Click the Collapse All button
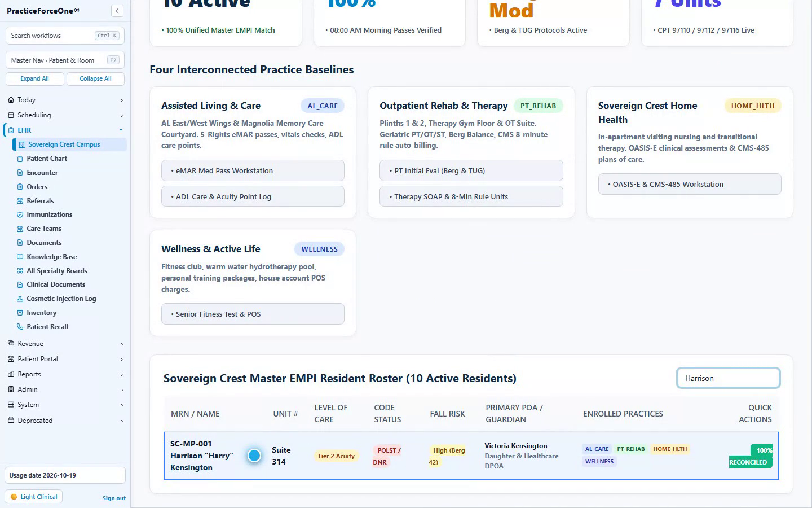 [95, 79]
